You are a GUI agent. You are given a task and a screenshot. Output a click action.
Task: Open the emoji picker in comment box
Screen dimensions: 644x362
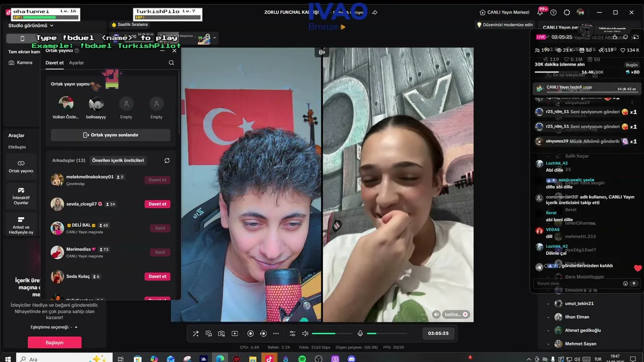(625, 284)
